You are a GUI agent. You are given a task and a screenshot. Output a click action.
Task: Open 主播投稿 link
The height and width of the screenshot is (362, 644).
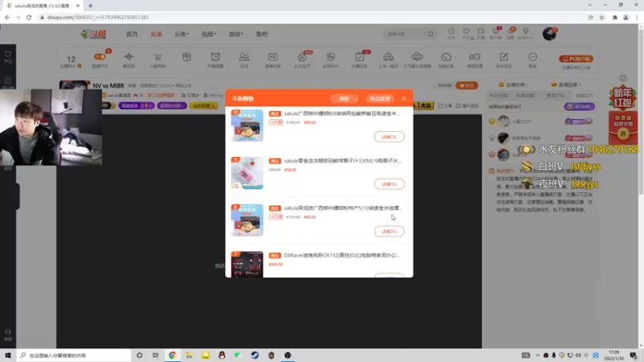click(514, 84)
